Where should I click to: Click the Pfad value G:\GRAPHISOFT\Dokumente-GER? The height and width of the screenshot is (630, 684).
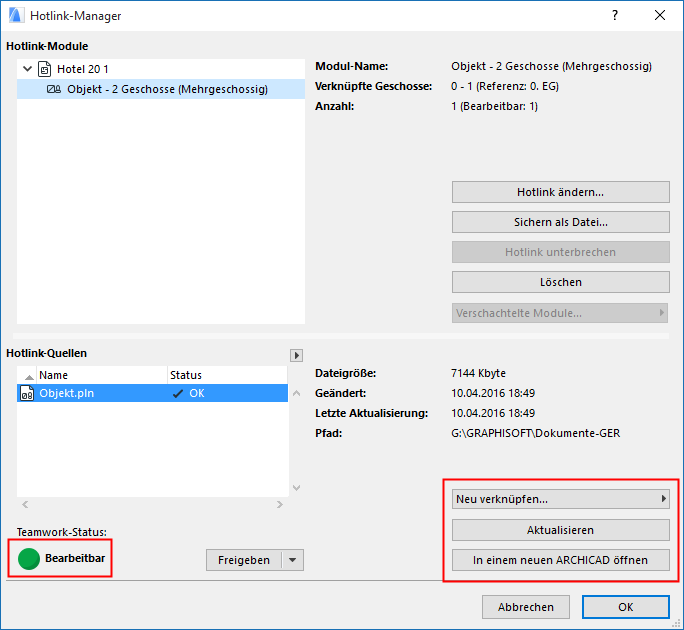click(x=535, y=433)
